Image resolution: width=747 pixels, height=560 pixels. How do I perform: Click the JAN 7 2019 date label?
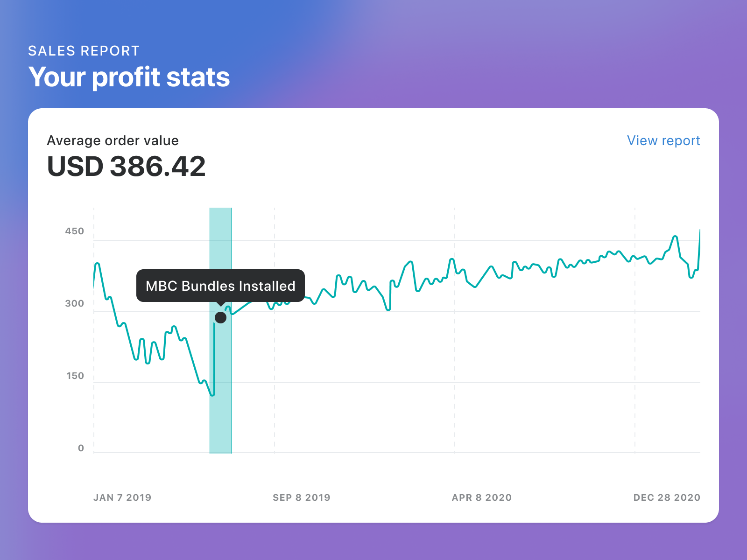(122, 497)
